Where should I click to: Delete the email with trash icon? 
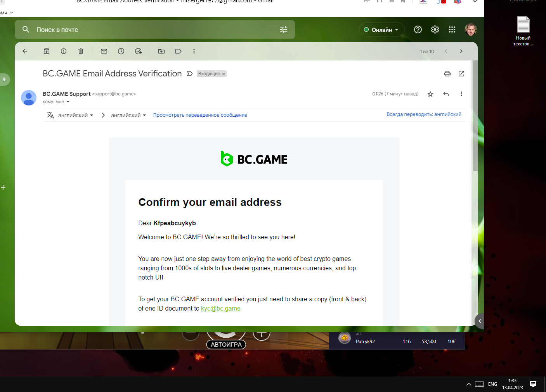(81, 51)
